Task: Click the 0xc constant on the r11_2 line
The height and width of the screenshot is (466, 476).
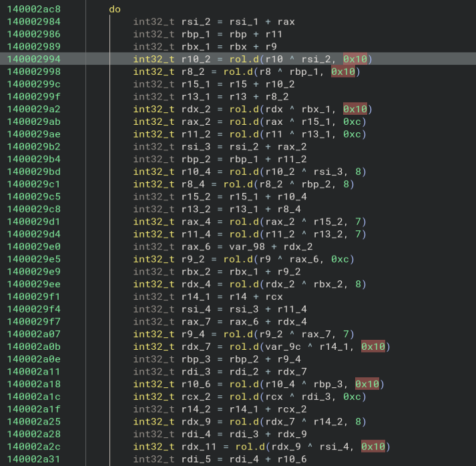Action: (x=352, y=134)
